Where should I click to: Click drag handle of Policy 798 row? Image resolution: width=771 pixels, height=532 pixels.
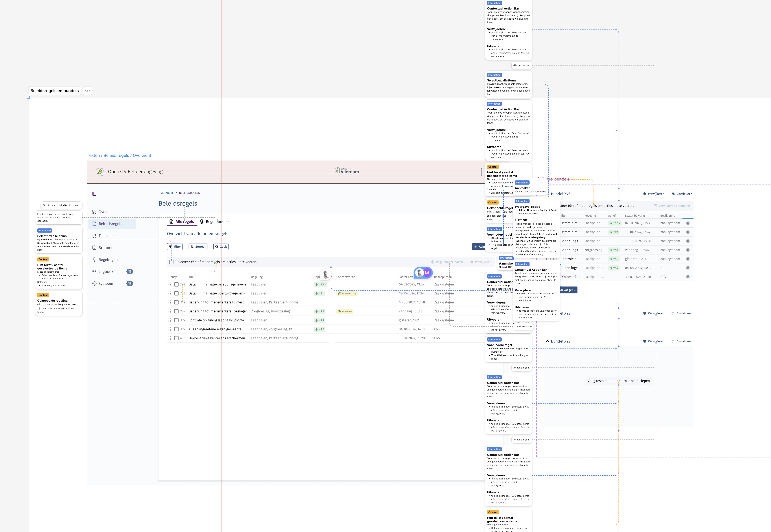click(169, 284)
